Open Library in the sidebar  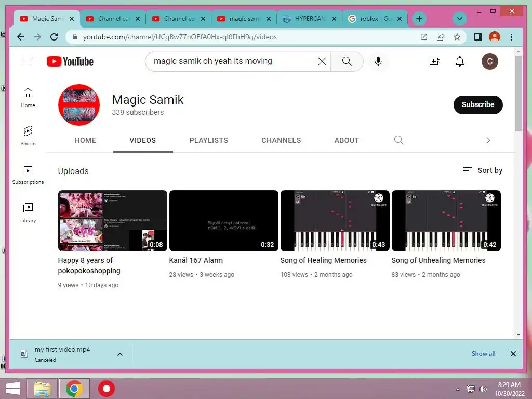28,212
